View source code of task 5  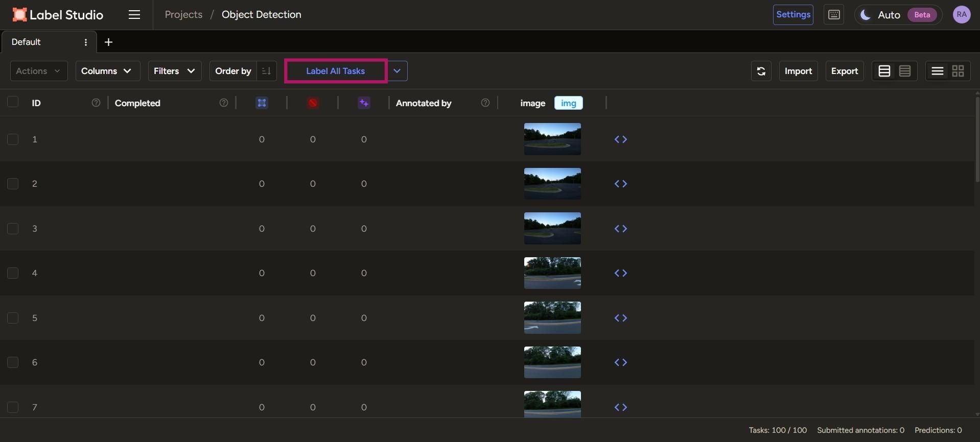[621, 318]
